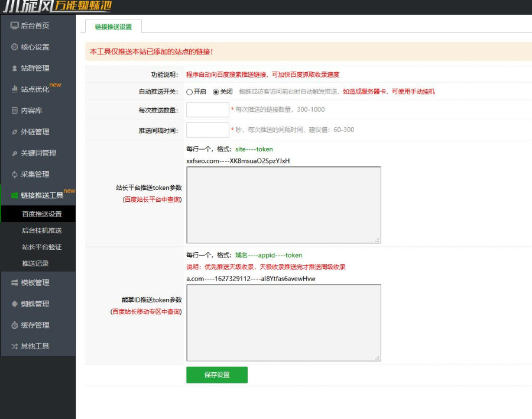Click the document icon beside 内容库

pyautogui.click(x=15, y=111)
